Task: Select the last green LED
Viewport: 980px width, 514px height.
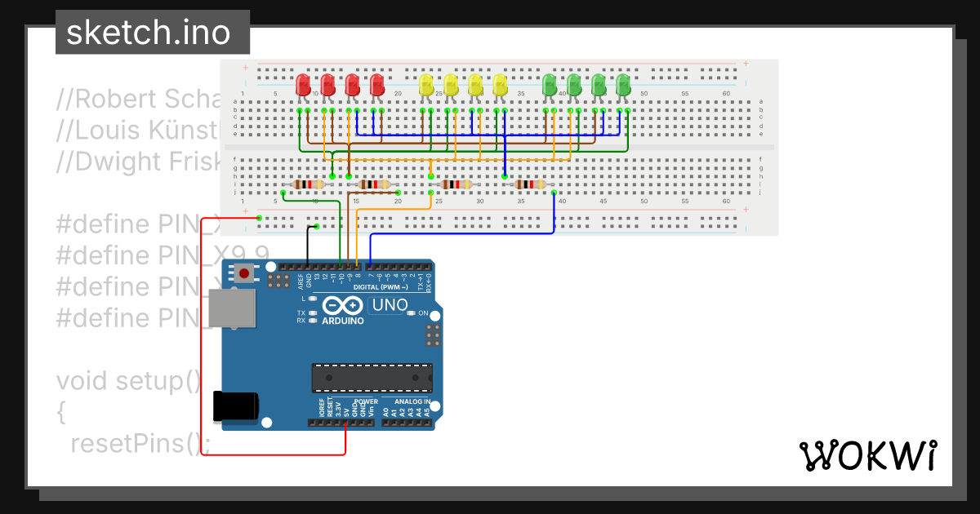Action: [623, 85]
